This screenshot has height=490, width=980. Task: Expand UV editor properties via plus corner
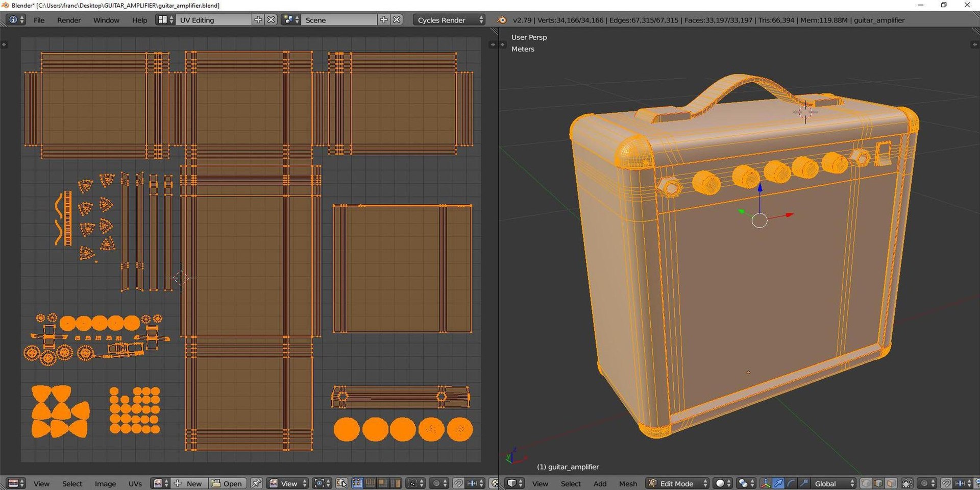pyautogui.click(x=493, y=45)
